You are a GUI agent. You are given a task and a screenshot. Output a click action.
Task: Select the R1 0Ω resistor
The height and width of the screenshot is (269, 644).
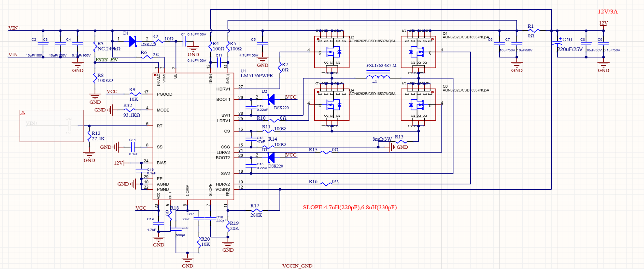(534, 31)
